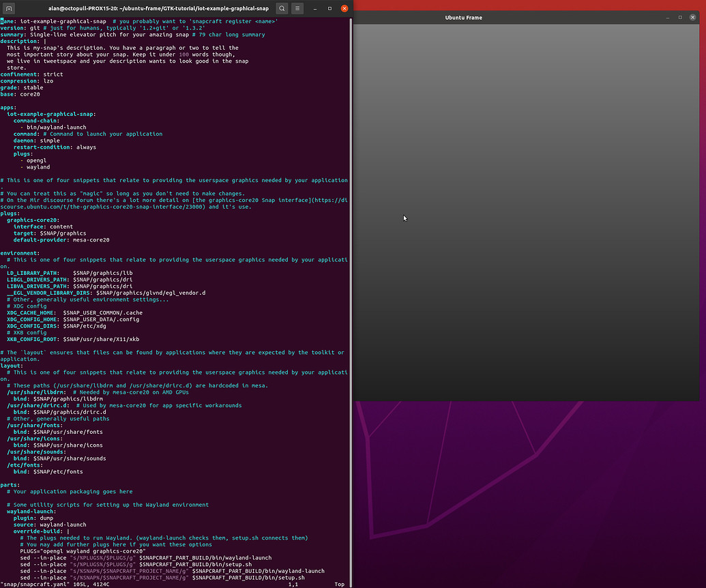Click the wayland-launch: part entry
Viewport: 706px width, 588px height.
click(31, 511)
